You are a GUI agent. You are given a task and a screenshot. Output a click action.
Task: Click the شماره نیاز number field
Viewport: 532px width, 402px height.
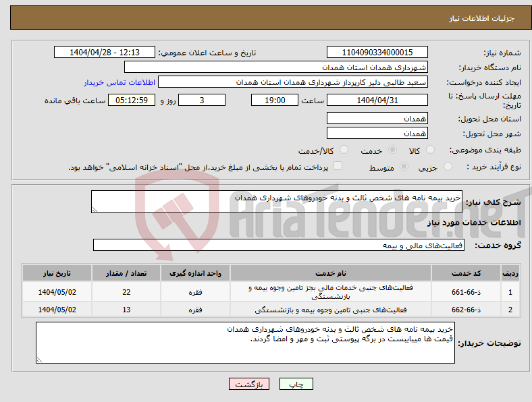coord(378,53)
